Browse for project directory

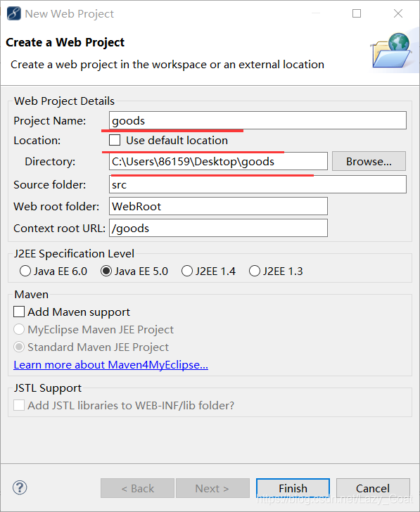click(369, 161)
